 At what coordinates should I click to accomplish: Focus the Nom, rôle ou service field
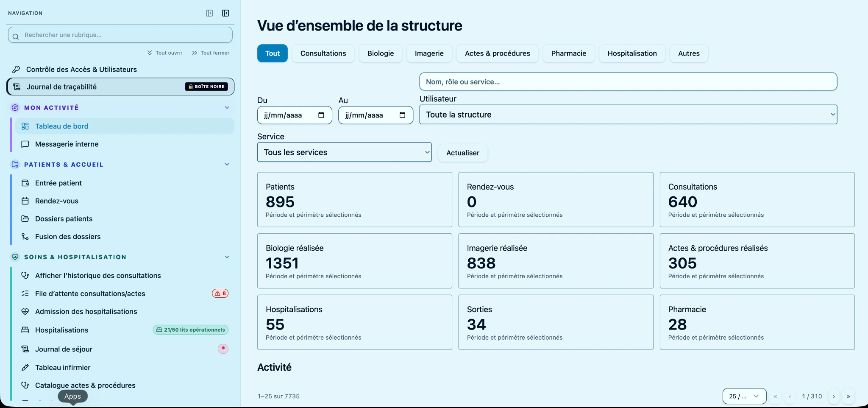628,81
